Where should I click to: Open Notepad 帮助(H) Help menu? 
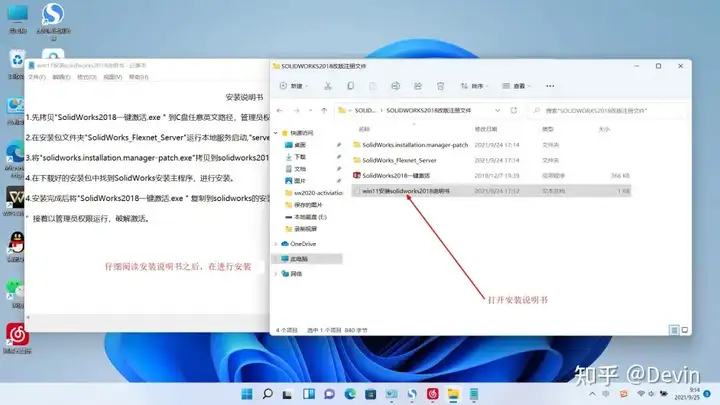138,77
